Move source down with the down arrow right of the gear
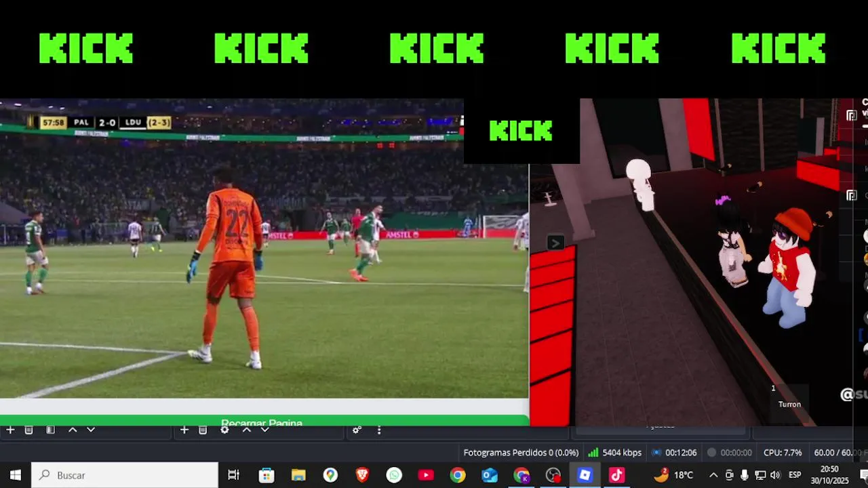The width and height of the screenshot is (868, 488). tap(265, 430)
